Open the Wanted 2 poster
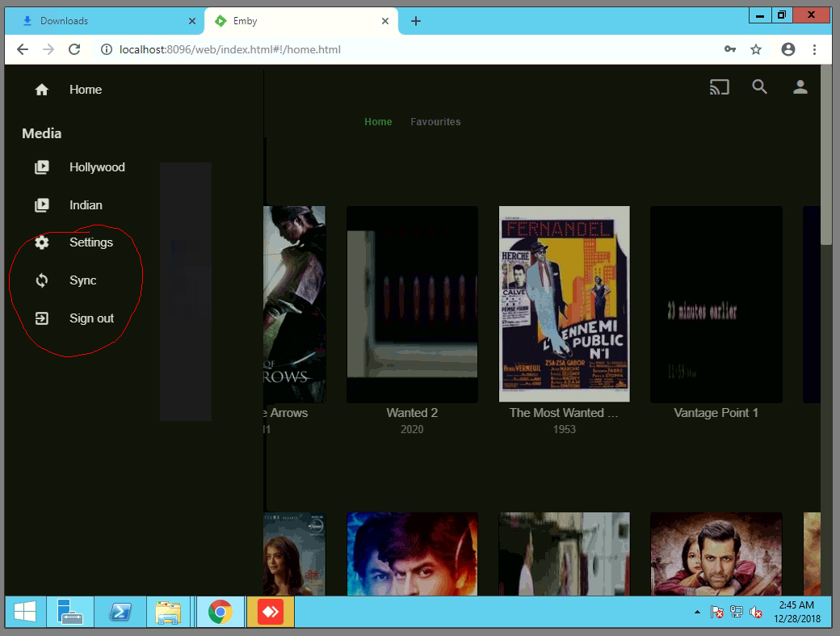 412,305
